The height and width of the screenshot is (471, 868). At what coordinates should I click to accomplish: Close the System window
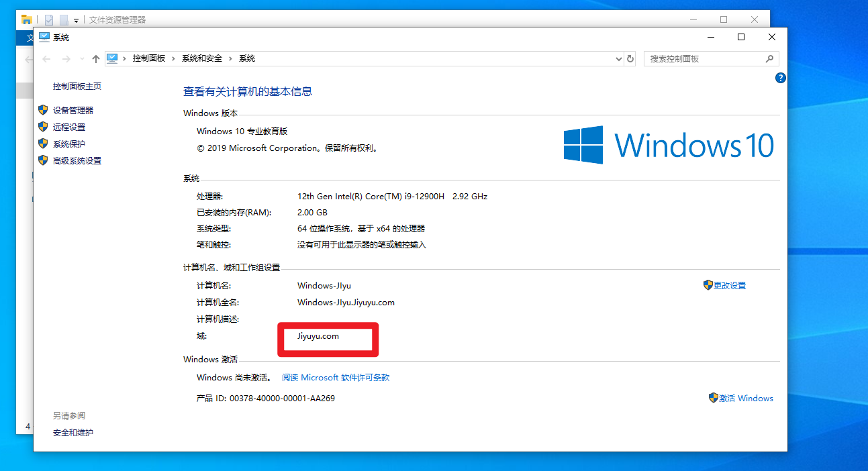772,37
